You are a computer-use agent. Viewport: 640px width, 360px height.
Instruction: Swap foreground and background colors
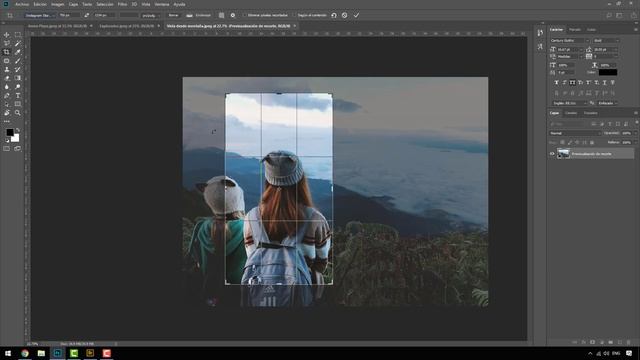pyautogui.click(x=18, y=130)
